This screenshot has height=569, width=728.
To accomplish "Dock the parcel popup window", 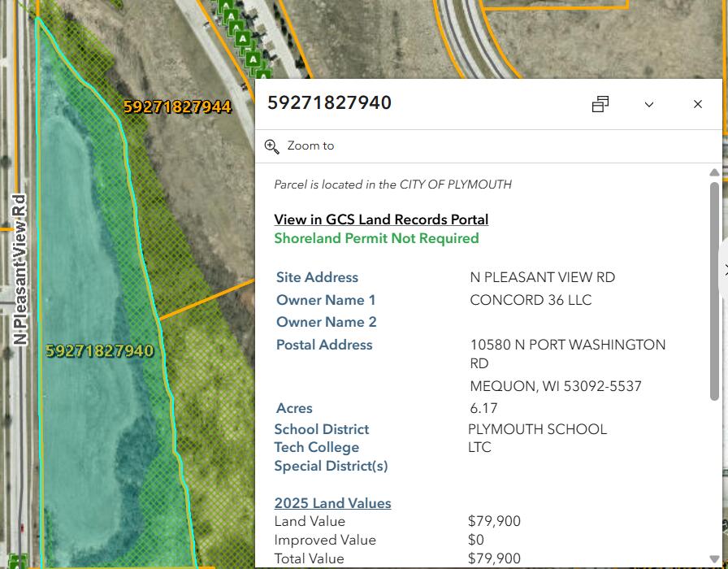I will point(600,104).
